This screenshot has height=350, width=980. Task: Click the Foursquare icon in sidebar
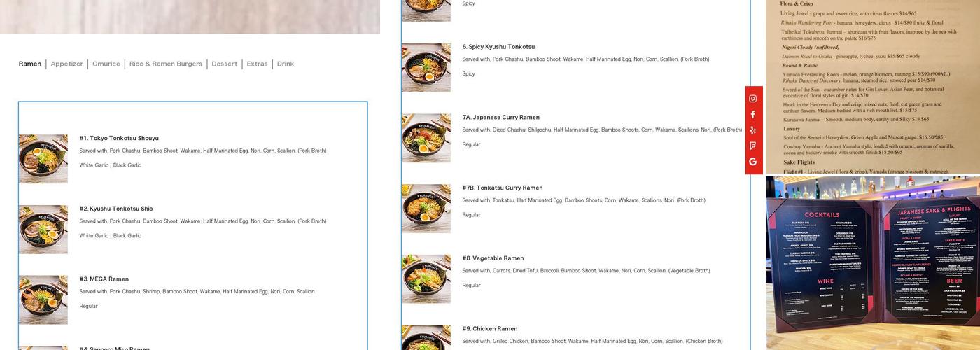753,146
